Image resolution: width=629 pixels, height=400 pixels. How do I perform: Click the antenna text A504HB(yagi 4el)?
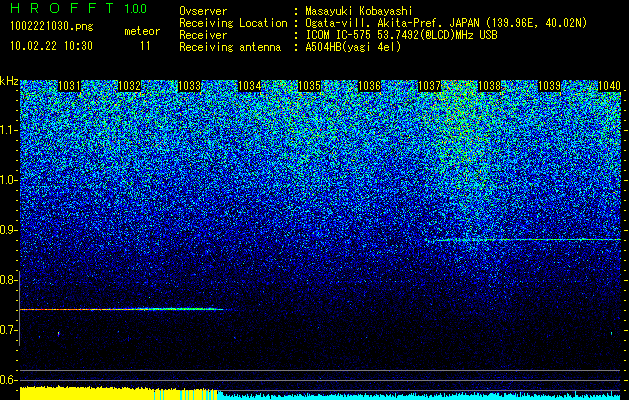(x=353, y=47)
